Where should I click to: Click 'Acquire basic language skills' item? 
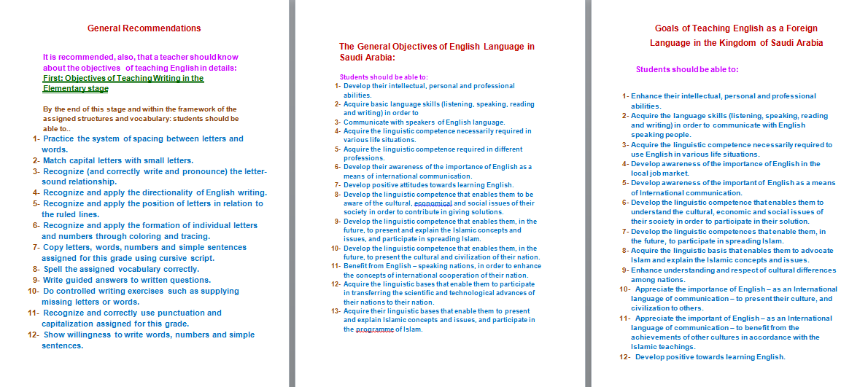click(x=439, y=108)
